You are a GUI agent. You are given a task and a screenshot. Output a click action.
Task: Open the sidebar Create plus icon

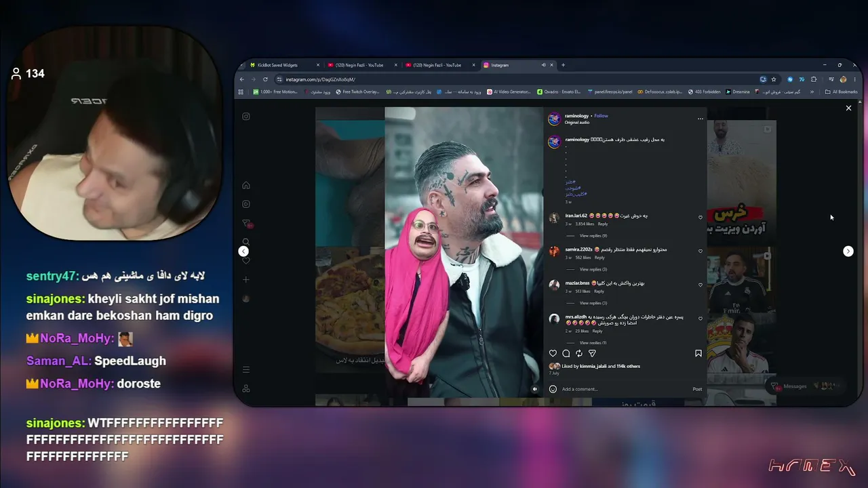pyautogui.click(x=246, y=279)
